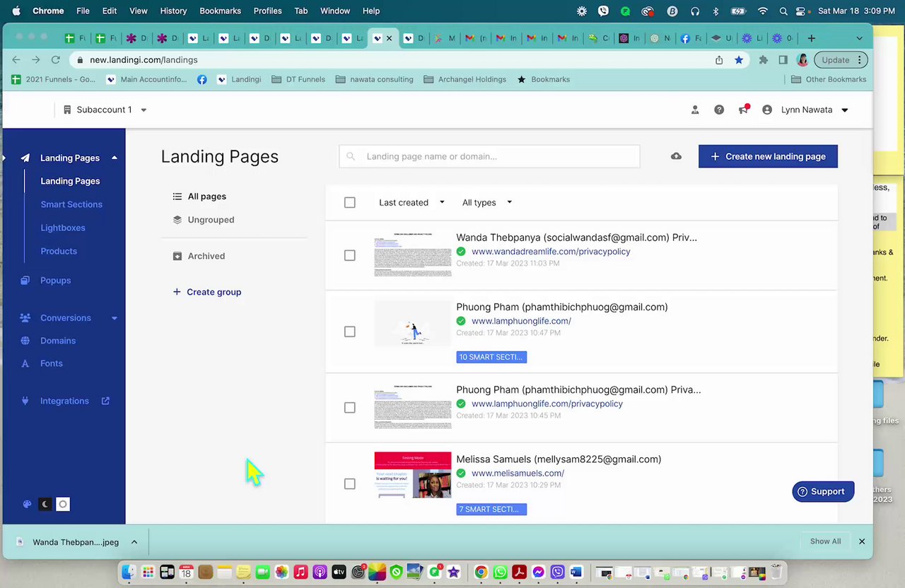Click the color palette theme icon
Viewport: 905px width, 588px height.
coord(27,504)
